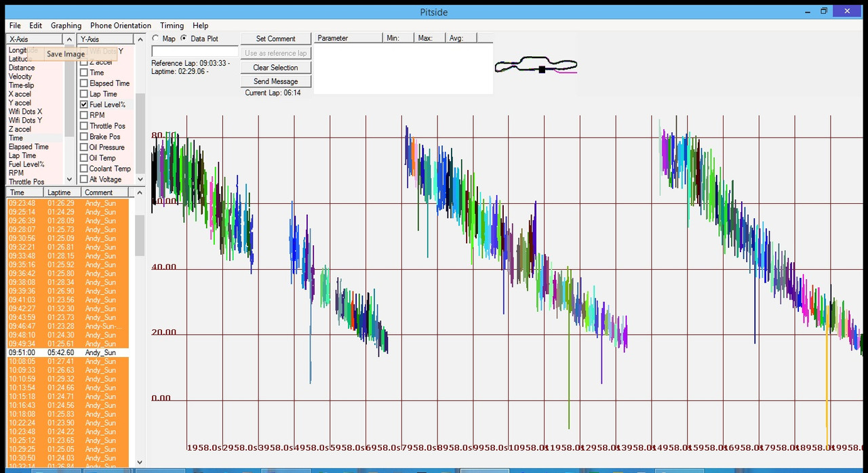Open the Phone Orientation menu
The width and height of the screenshot is (868, 473).
coord(121,26)
